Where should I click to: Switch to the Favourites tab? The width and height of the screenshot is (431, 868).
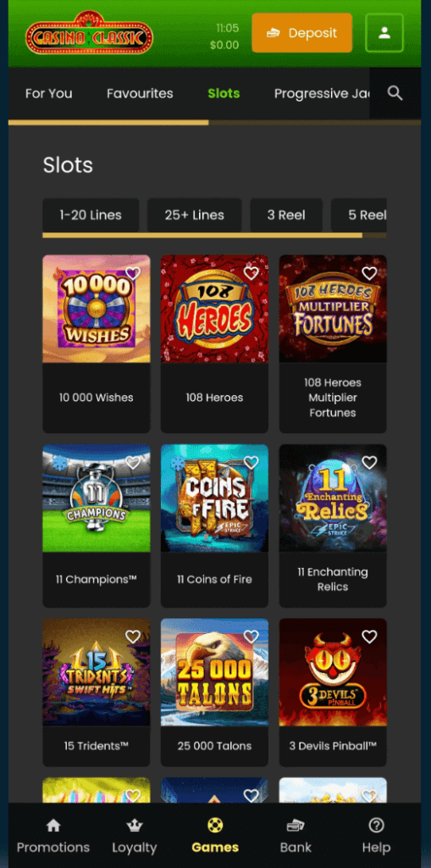140,93
